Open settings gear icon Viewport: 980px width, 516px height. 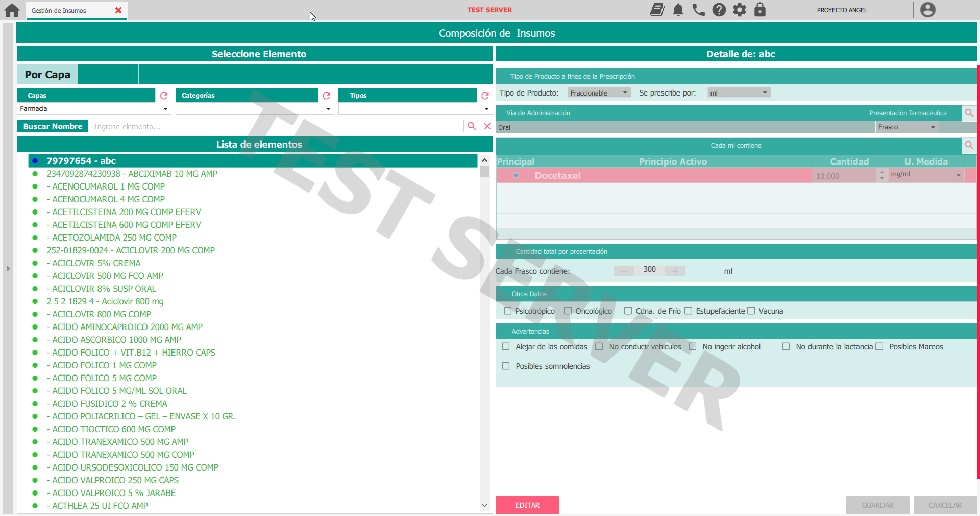(x=739, y=10)
